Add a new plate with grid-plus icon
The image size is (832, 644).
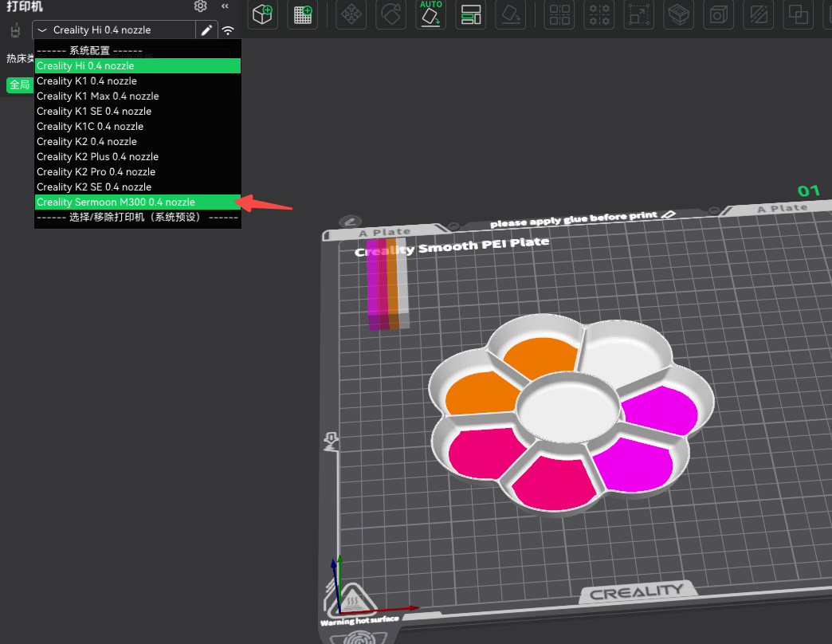303,14
